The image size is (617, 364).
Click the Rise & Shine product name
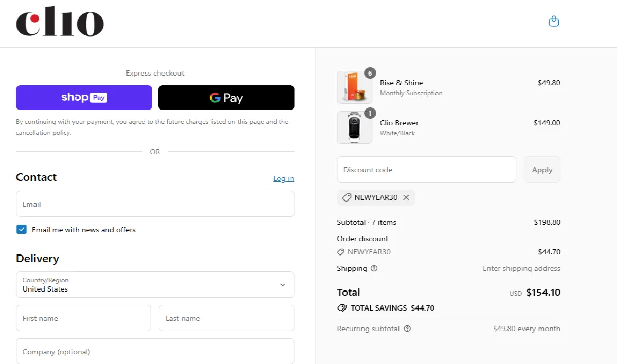click(x=402, y=83)
